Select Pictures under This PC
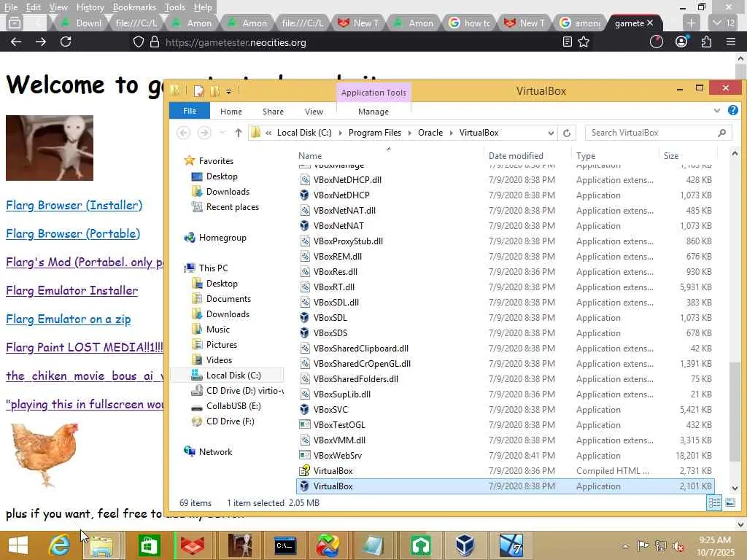This screenshot has width=747, height=560. point(222,345)
